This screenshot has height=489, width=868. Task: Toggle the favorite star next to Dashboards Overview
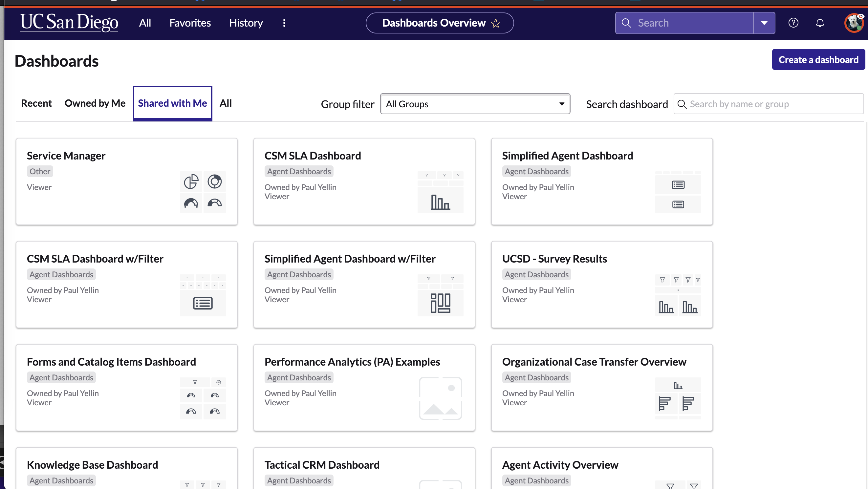point(496,23)
